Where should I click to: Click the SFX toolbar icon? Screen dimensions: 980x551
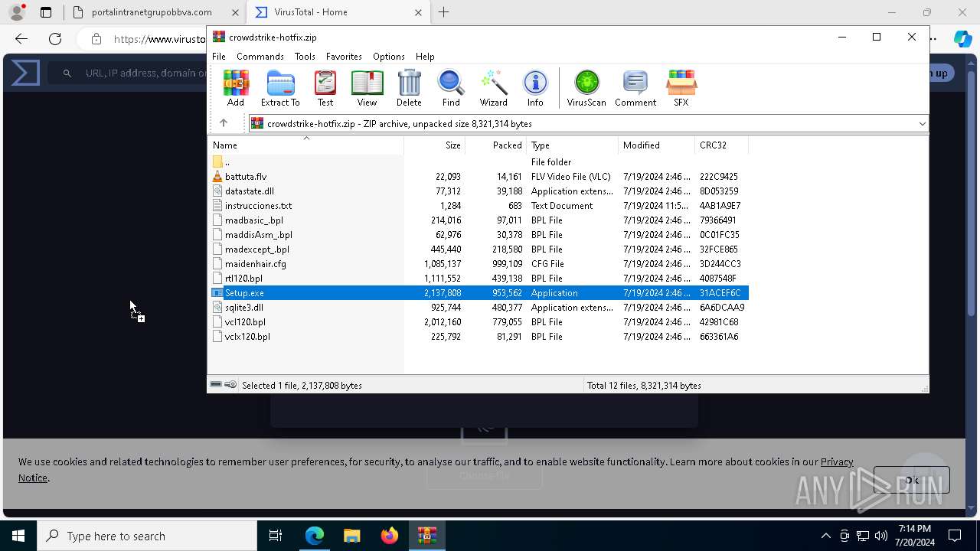point(681,88)
